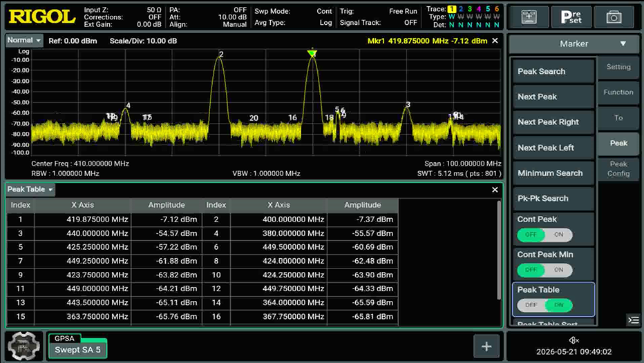Select peak table cell 443.500000 MHz
The height and width of the screenshot is (363, 644).
tap(82, 303)
